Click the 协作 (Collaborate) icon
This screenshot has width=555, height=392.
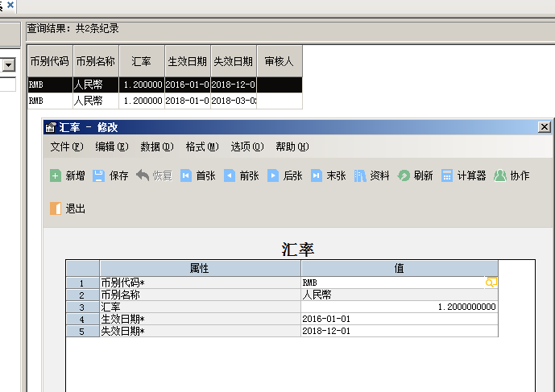[500, 175]
